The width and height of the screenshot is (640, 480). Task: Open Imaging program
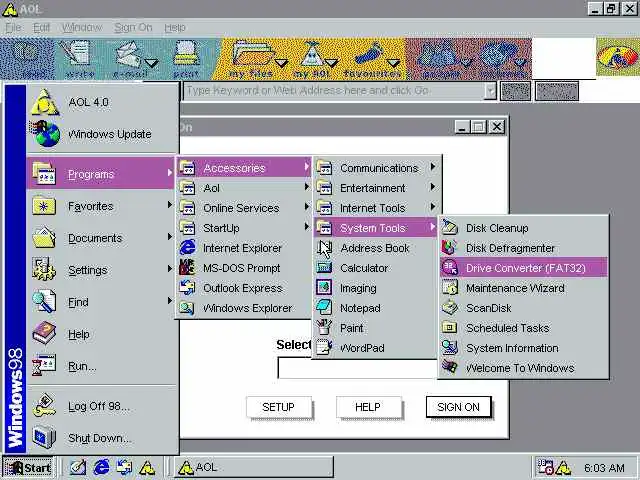(376, 288)
